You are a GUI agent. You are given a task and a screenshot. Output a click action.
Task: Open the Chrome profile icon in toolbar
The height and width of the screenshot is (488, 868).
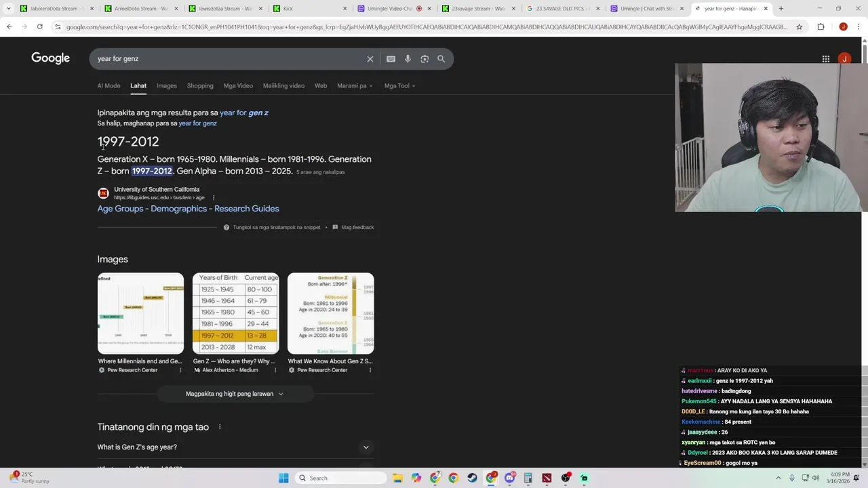pos(843,26)
